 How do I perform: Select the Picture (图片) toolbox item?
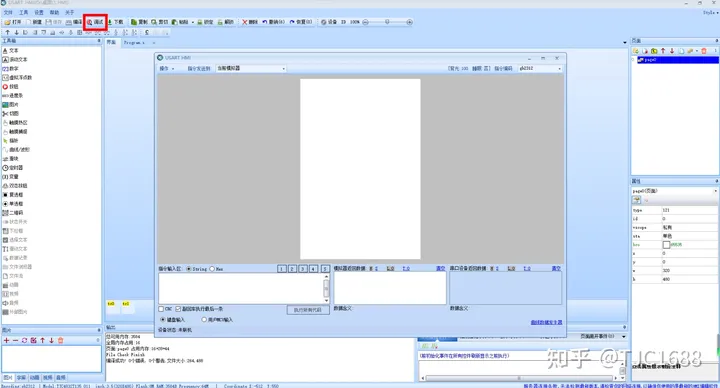pyautogui.click(x=11, y=105)
